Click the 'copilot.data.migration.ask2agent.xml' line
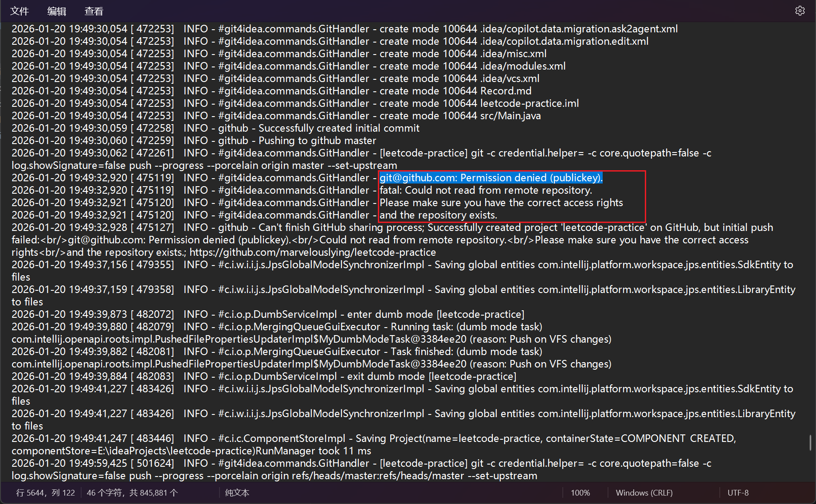The height and width of the screenshot is (504, 816). point(345,29)
